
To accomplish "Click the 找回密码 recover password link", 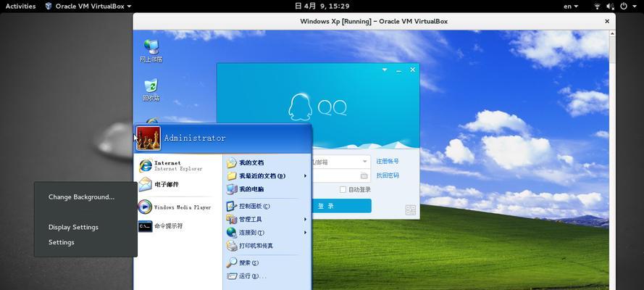I will (388, 175).
